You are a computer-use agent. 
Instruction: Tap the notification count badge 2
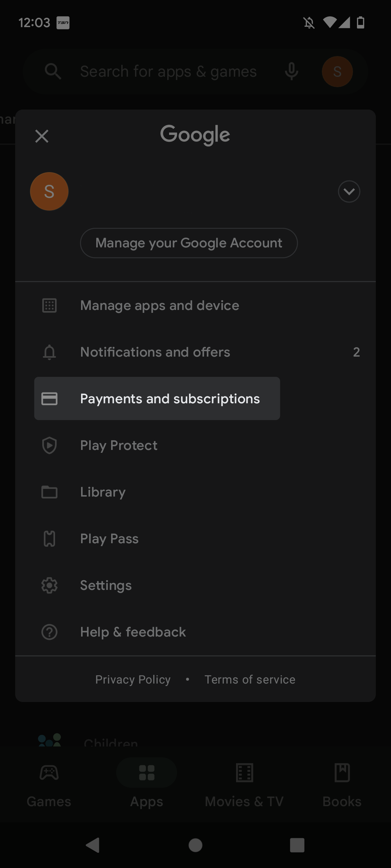pyautogui.click(x=356, y=352)
